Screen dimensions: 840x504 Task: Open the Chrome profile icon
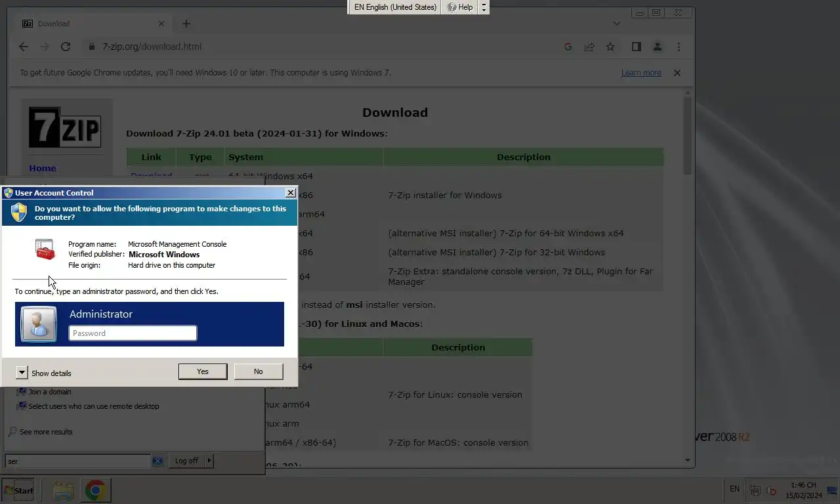tap(657, 47)
